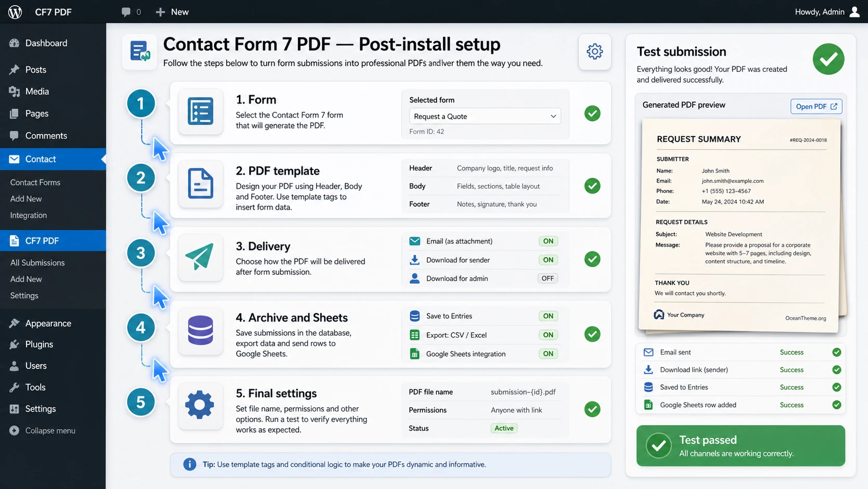The image size is (868, 489).
Task: Click the Tip info icon
Action: click(x=189, y=464)
